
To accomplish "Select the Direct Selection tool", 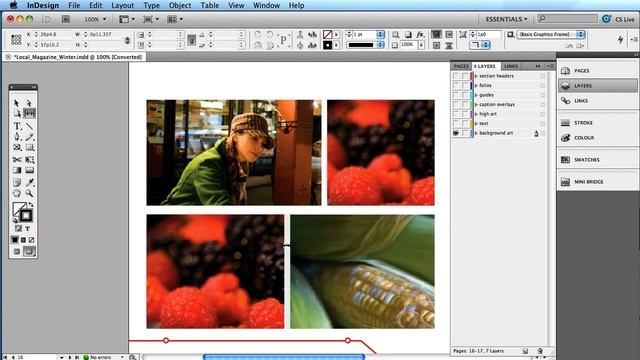I will (x=29, y=103).
